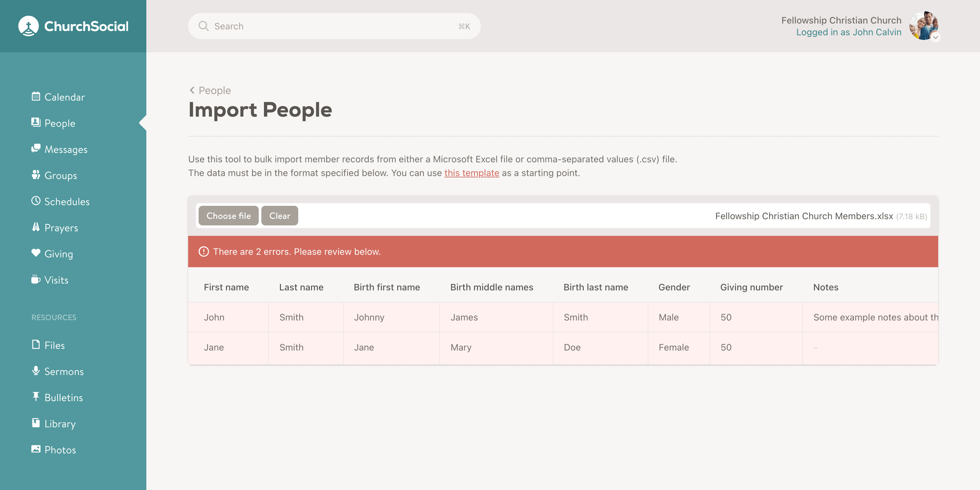The height and width of the screenshot is (490, 980).
Task: Click the Sermons microphone icon
Action: (36, 370)
